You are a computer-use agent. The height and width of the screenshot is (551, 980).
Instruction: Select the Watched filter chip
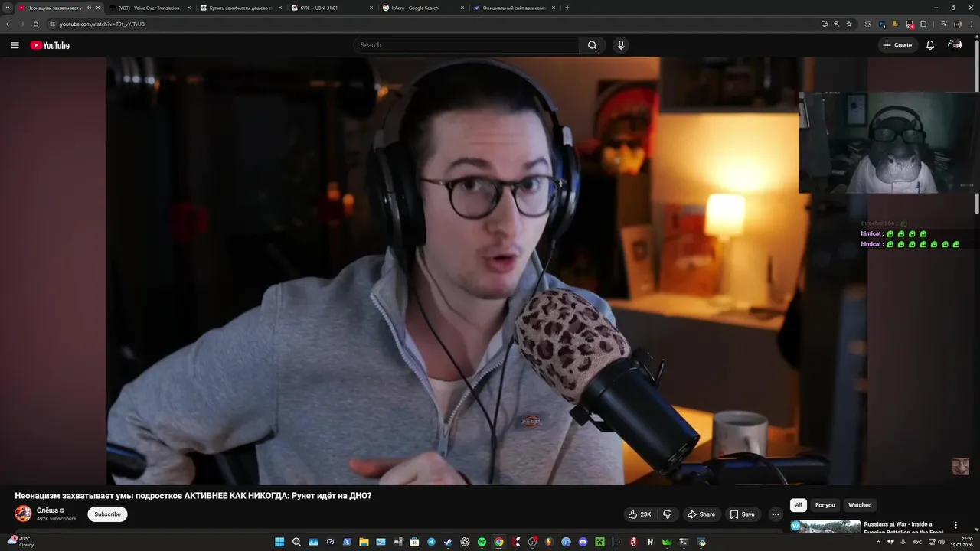coord(860,505)
